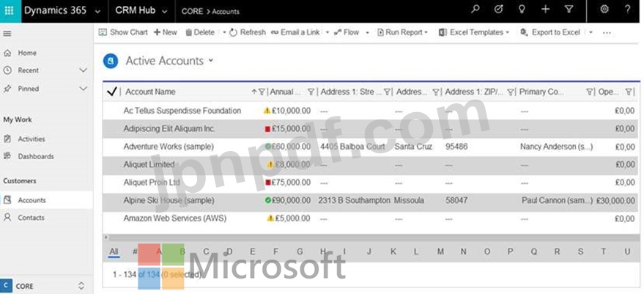Open the Export to Excel dropdown arrow
The height and width of the screenshot is (294, 644).
coord(591,32)
